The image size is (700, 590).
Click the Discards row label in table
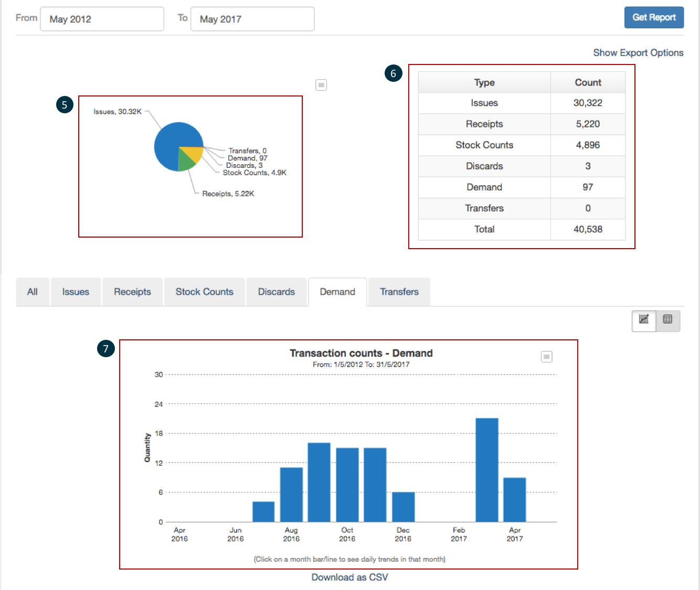[484, 166]
